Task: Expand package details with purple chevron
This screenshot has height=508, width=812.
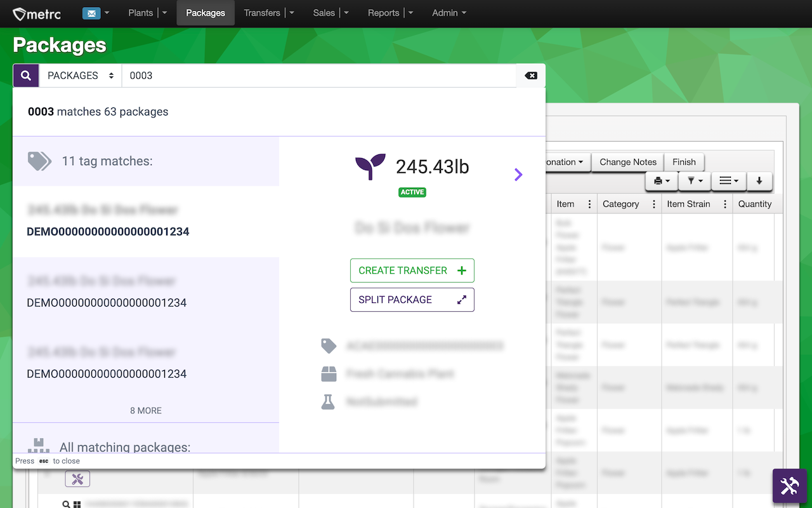Action: pyautogui.click(x=518, y=174)
